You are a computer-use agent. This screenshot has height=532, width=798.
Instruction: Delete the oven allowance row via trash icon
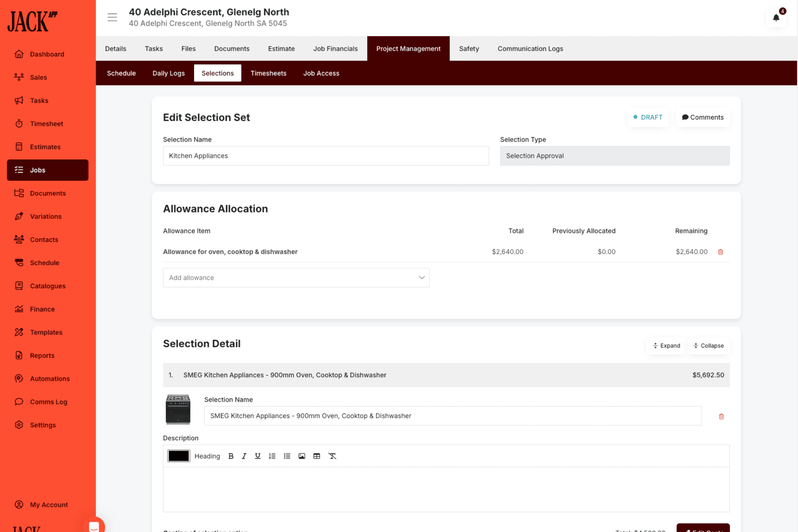pyautogui.click(x=720, y=252)
